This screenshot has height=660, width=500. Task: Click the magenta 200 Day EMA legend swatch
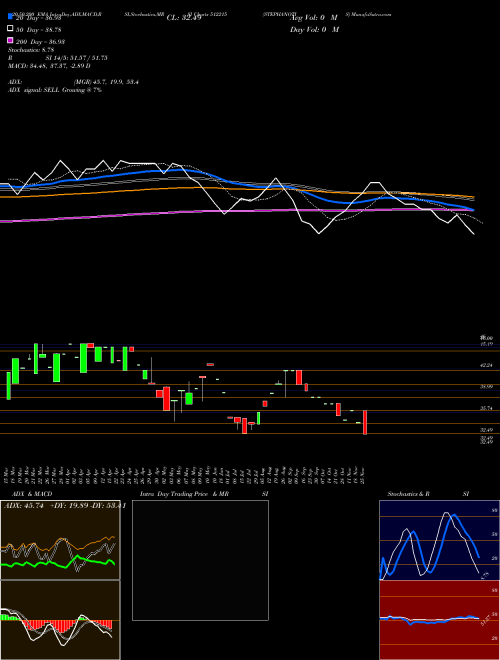(10, 41)
